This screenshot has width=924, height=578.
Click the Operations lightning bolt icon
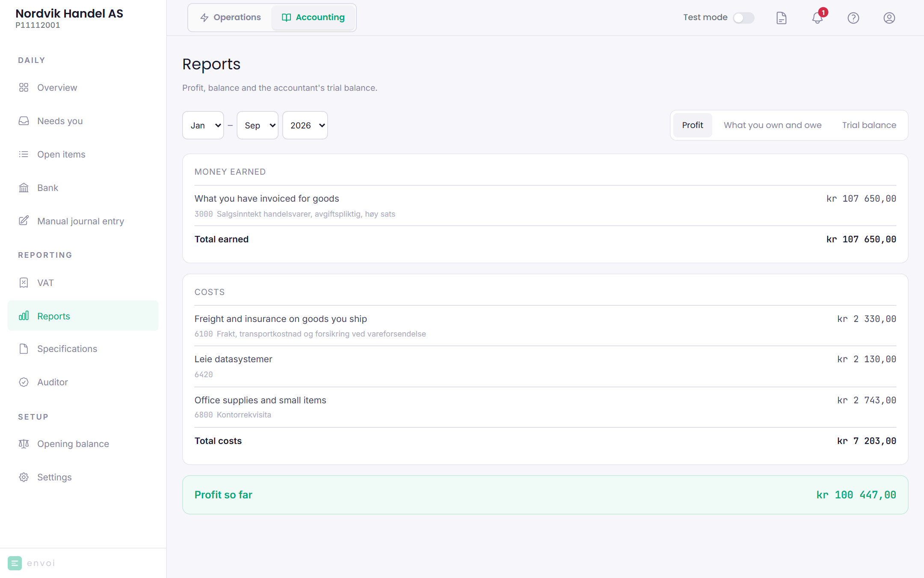click(x=204, y=18)
